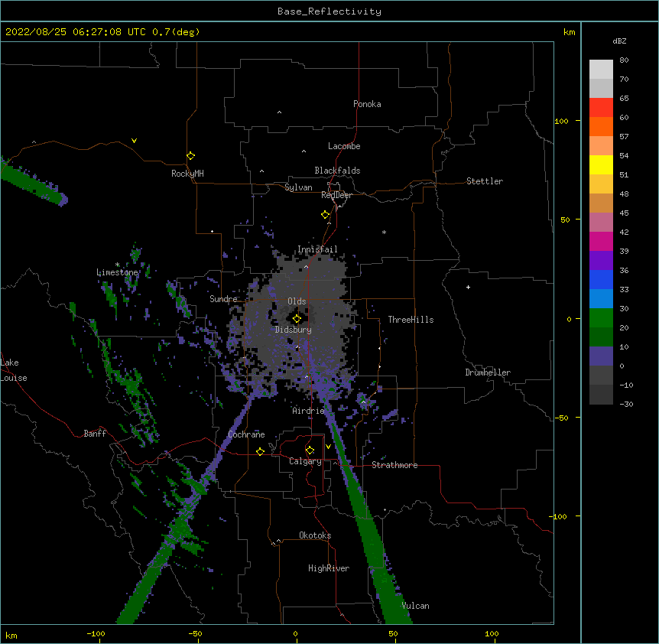Select the Calgary label
This screenshot has height=644, width=659.
coord(305,461)
